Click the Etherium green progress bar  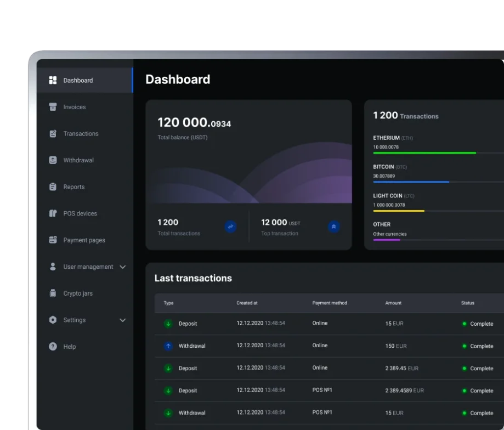[x=424, y=153]
